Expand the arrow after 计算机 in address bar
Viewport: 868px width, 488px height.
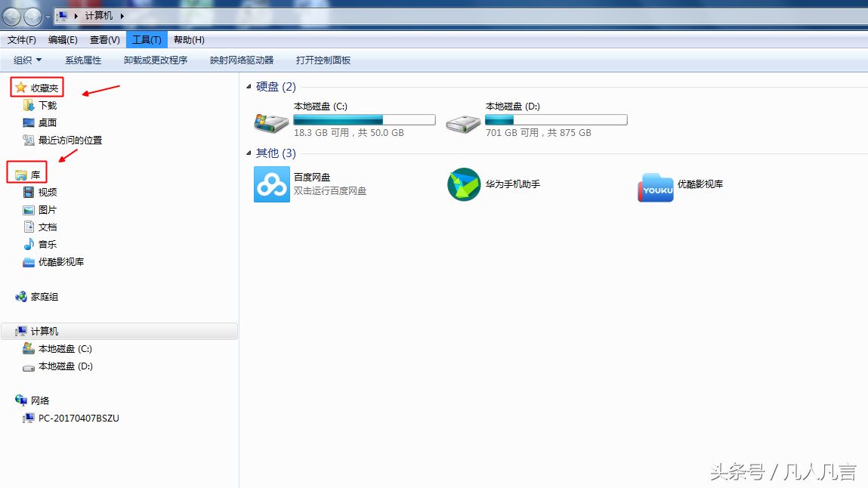tap(122, 16)
